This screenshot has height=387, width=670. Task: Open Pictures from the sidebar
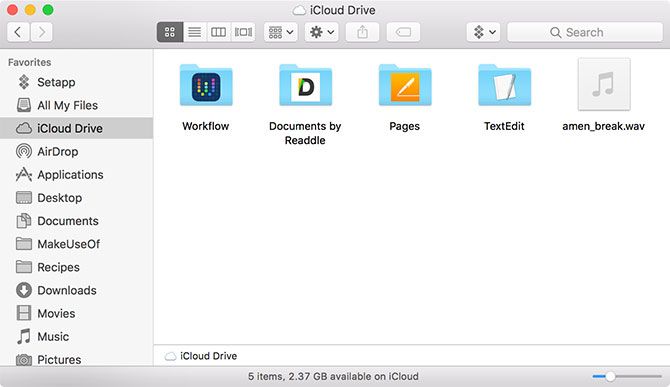click(76, 359)
